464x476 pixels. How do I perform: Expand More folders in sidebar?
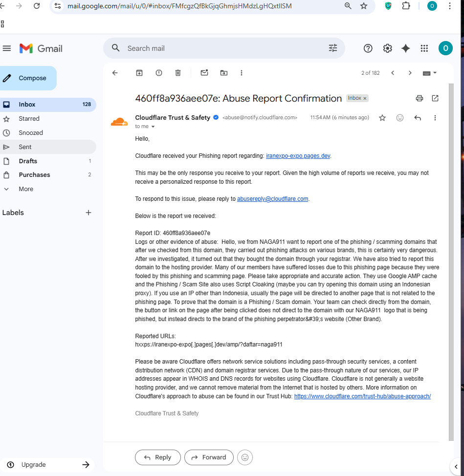tap(47, 189)
